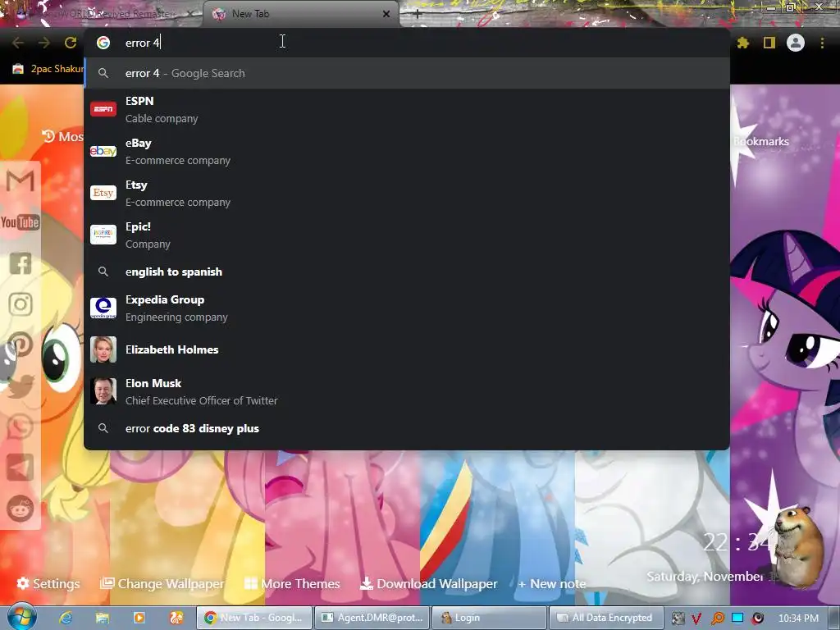840x630 pixels.
Task: Close the New Tab tab
Action: [386, 14]
